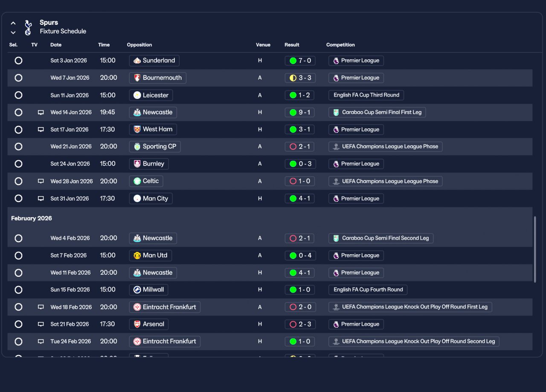Select the Wed 4 Feb Newcastle fixture radio button
546x392 pixels.
click(18, 238)
